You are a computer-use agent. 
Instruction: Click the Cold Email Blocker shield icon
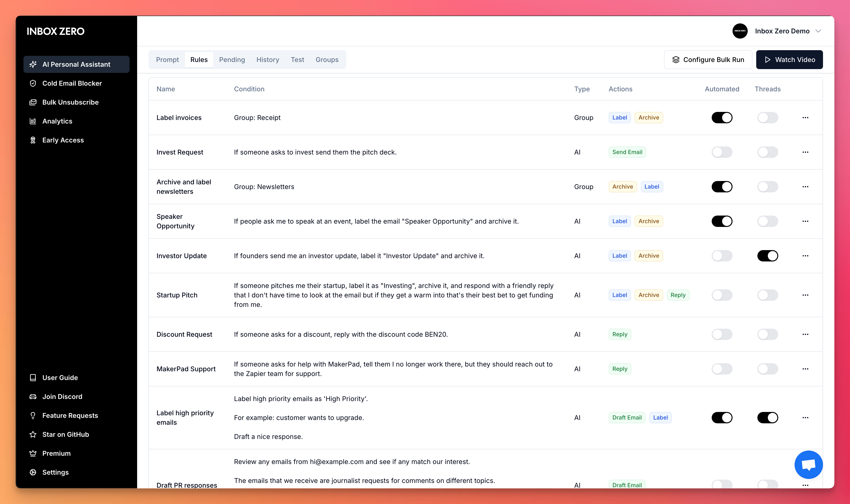click(x=33, y=83)
